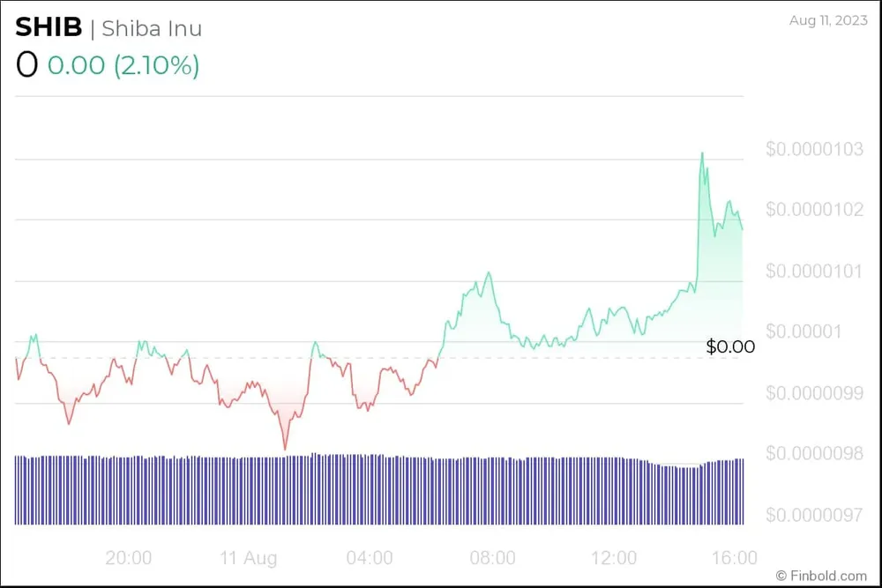This screenshot has height=588, width=882.
Task: Click the $0.0000097 price axis label
Action: tap(814, 515)
